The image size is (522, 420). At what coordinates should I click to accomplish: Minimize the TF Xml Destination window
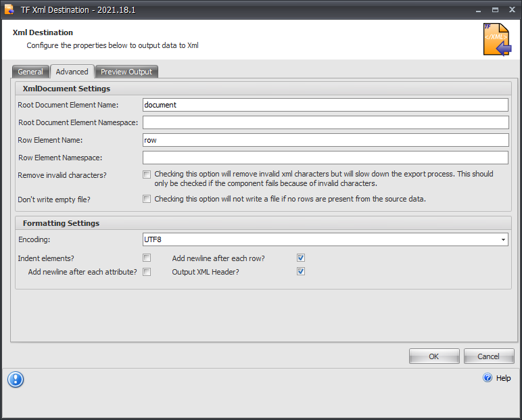pyautogui.click(x=479, y=10)
